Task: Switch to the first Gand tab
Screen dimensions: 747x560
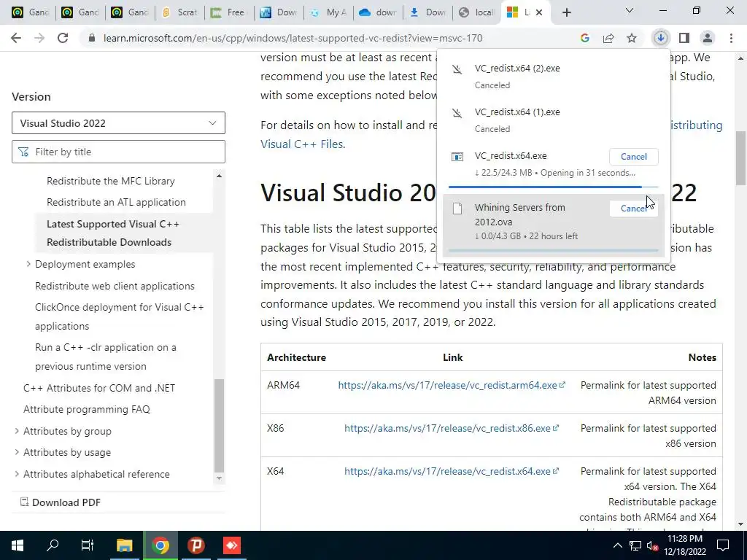Action: pyautogui.click(x=30, y=12)
